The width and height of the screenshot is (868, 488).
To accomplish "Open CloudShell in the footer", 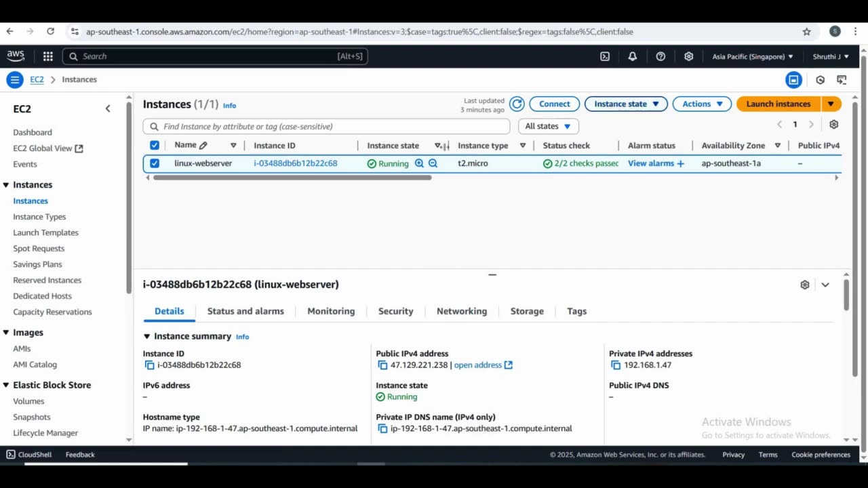I will tap(29, 455).
